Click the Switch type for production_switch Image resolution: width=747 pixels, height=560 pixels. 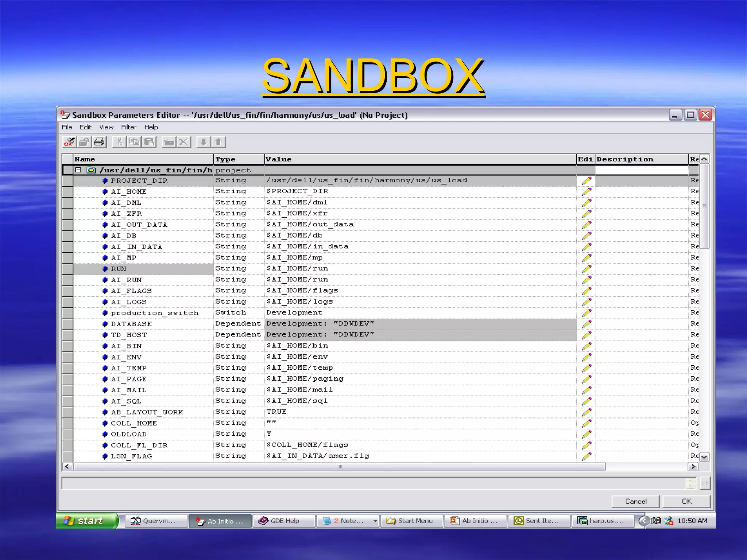click(x=231, y=312)
